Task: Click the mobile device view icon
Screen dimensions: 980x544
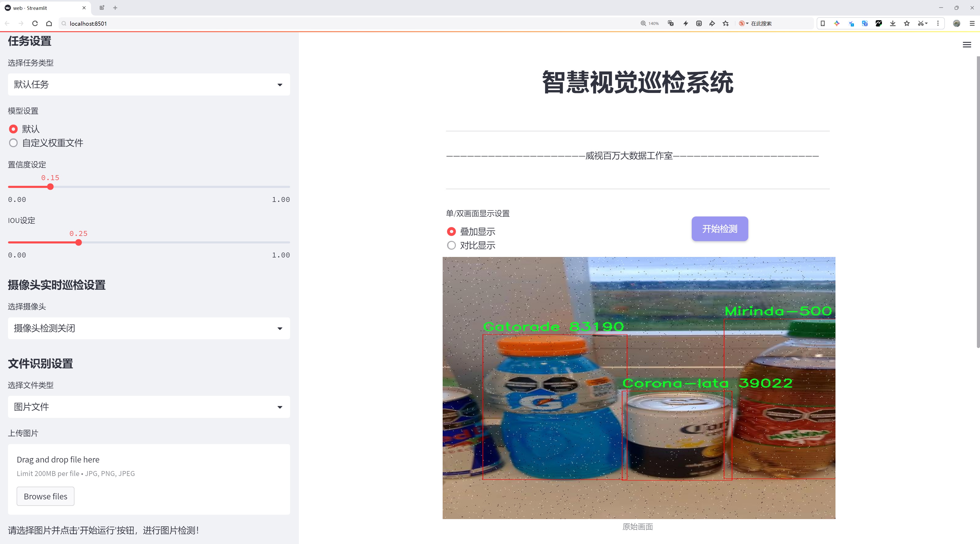Action: point(823,24)
